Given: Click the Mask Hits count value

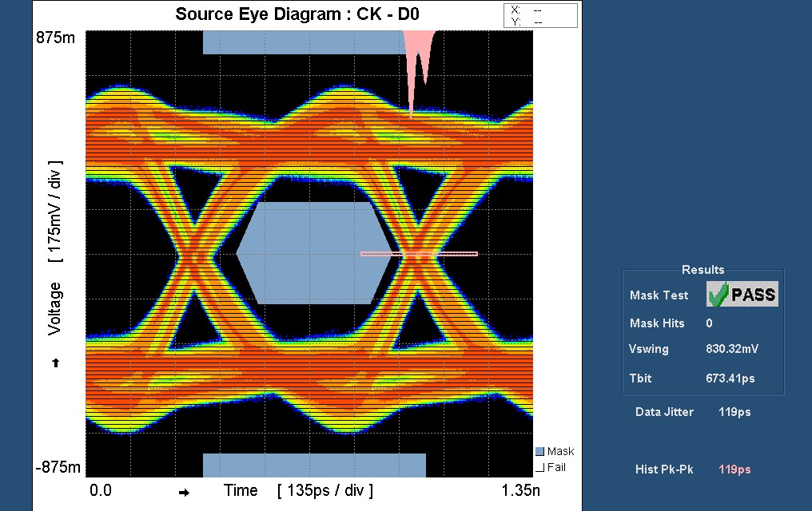Looking at the screenshot, I should point(709,323).
